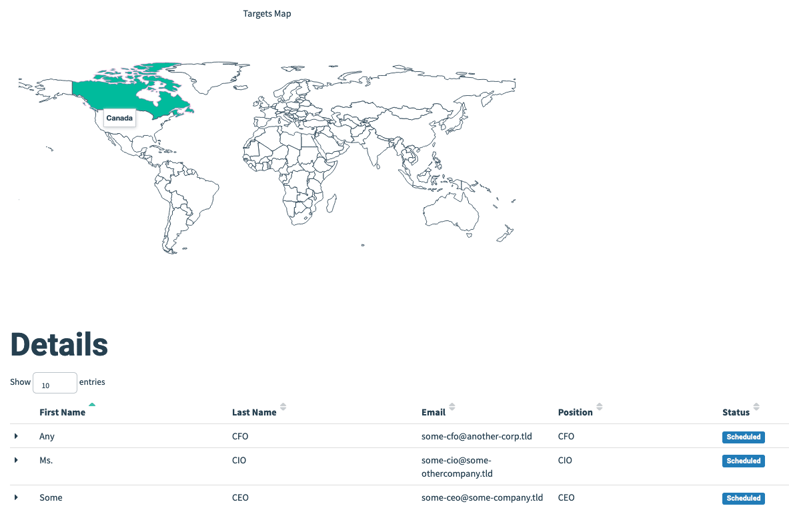Sort table by Email arrows
Image resolution: width=789 pixels, height=510 pixels.
click(x=452, y=407)
